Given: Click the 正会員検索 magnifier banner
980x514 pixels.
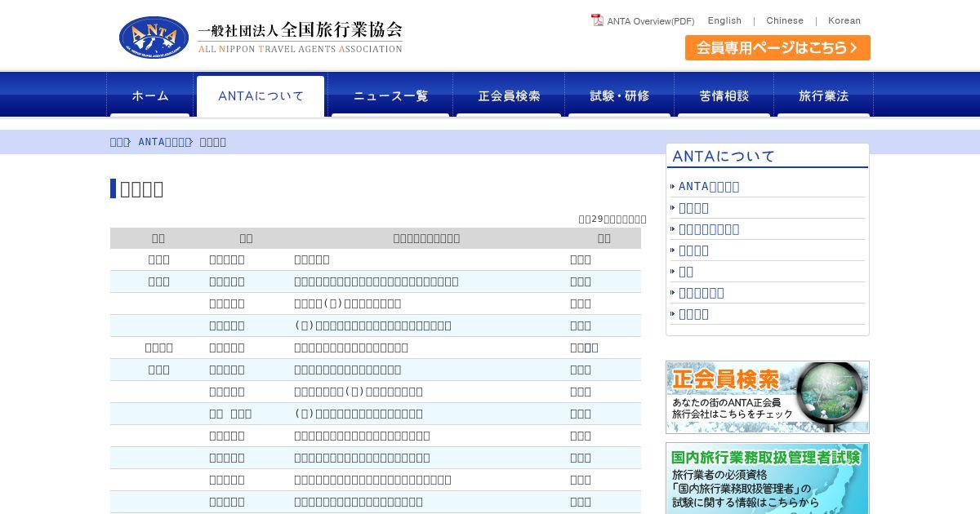Looking at the screenshot, I should 768,397.
